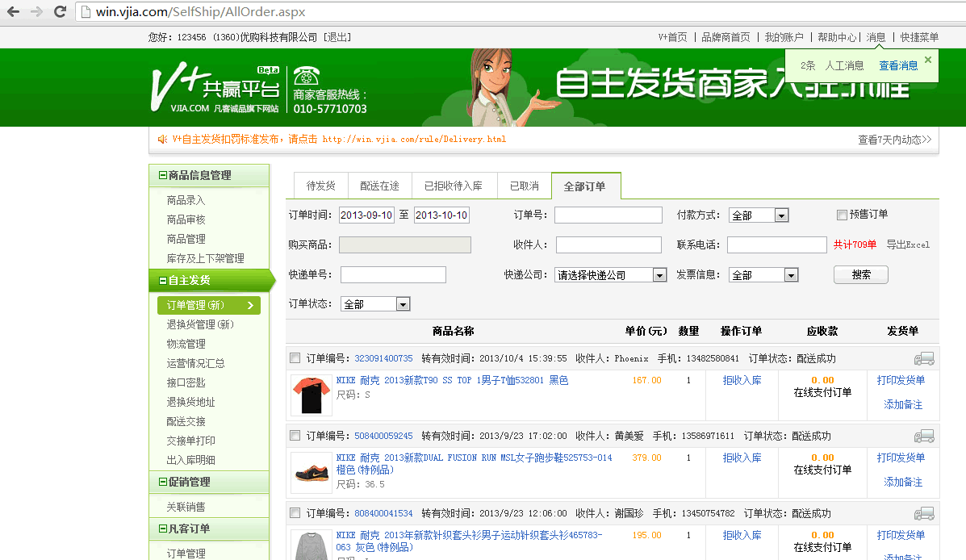Open the 快递公司 dropdown
This screenshot has width=966, height=560.
tap(611, 275)
